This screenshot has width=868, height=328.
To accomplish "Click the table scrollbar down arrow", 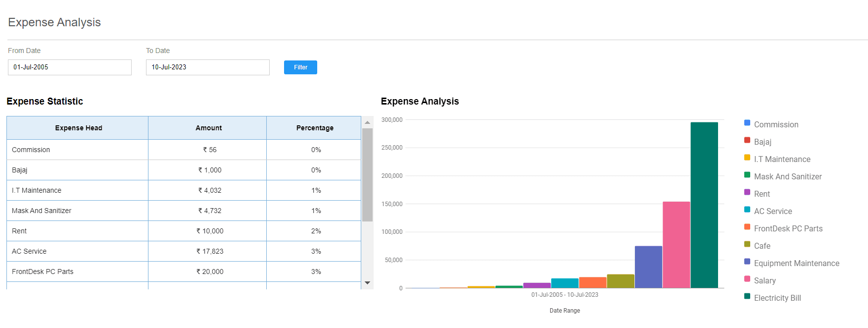I will tap(367, 283).
